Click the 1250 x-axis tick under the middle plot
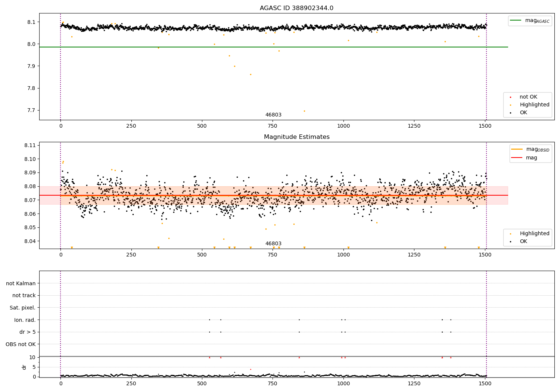Image resolution: width=560 pixels, height=392 pixels. pyautogui.click(x=414, y=255)
